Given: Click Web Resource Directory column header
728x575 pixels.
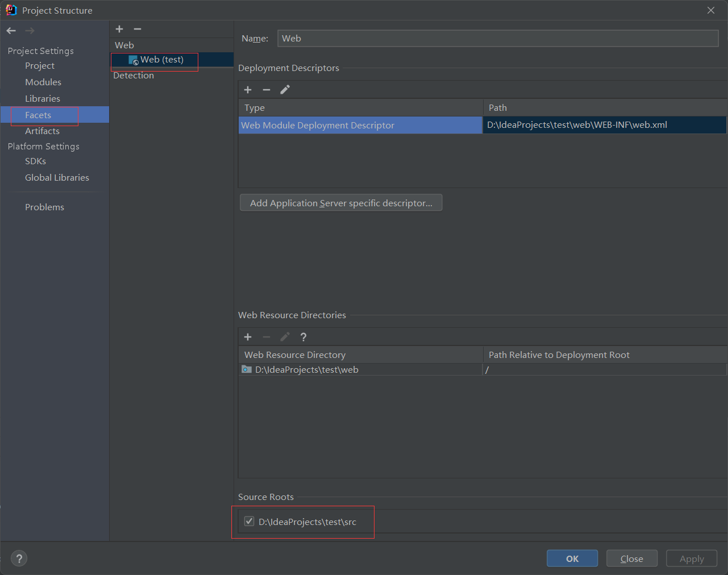Looking at the screenshot, I should [x=360, y=355].
